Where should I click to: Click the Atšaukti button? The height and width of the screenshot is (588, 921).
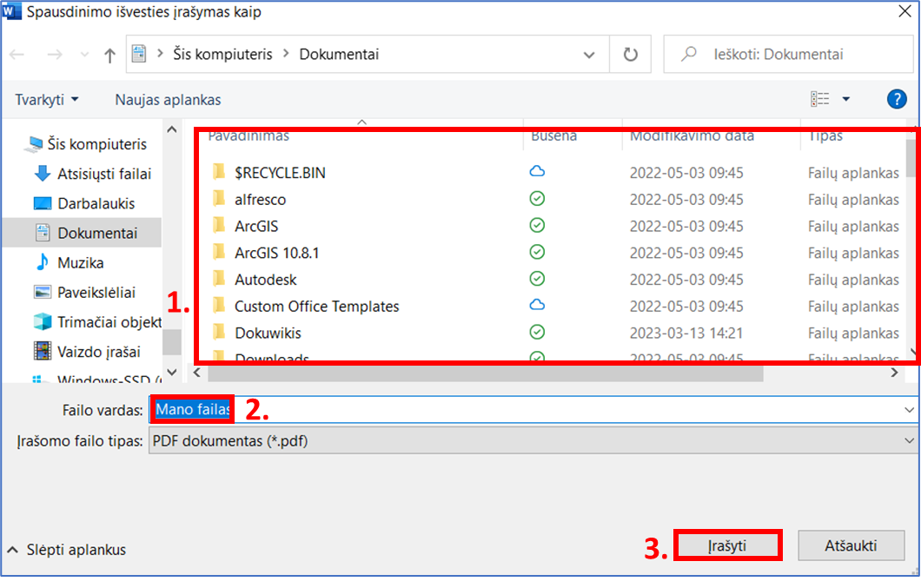[x=851, y=545]
